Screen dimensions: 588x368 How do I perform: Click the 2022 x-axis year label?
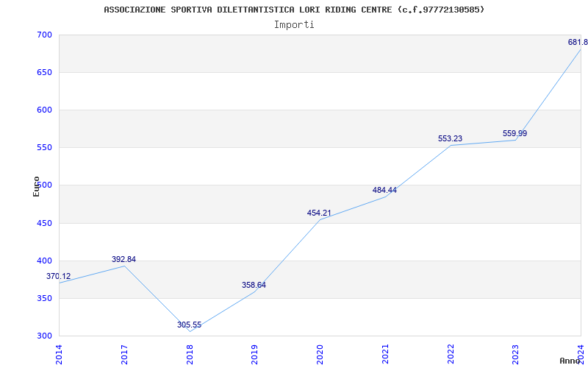451,355
